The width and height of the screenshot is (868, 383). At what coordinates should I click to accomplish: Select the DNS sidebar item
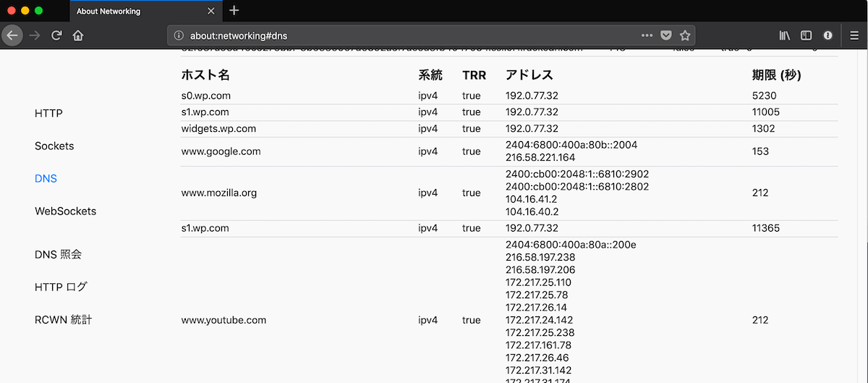pos(46,179)
